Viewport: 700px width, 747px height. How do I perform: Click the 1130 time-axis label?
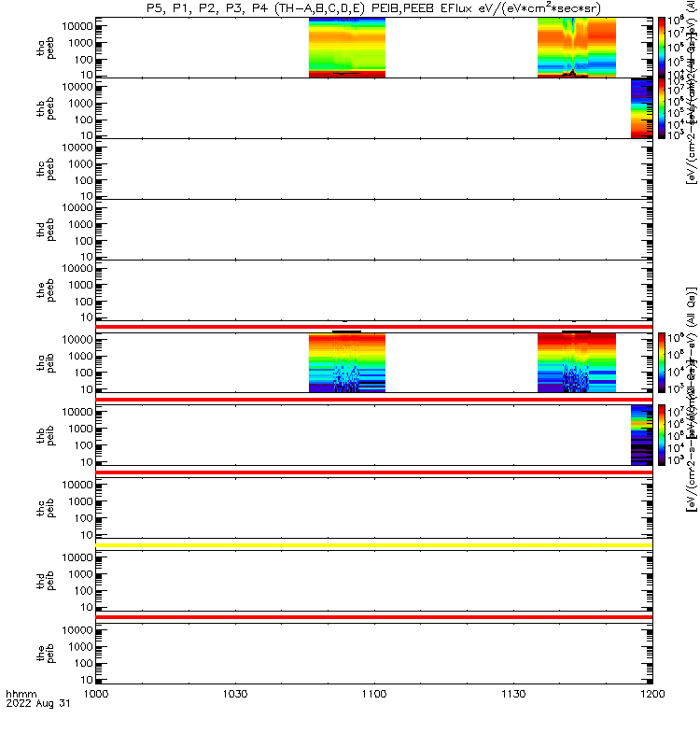[x=513, y=694]
